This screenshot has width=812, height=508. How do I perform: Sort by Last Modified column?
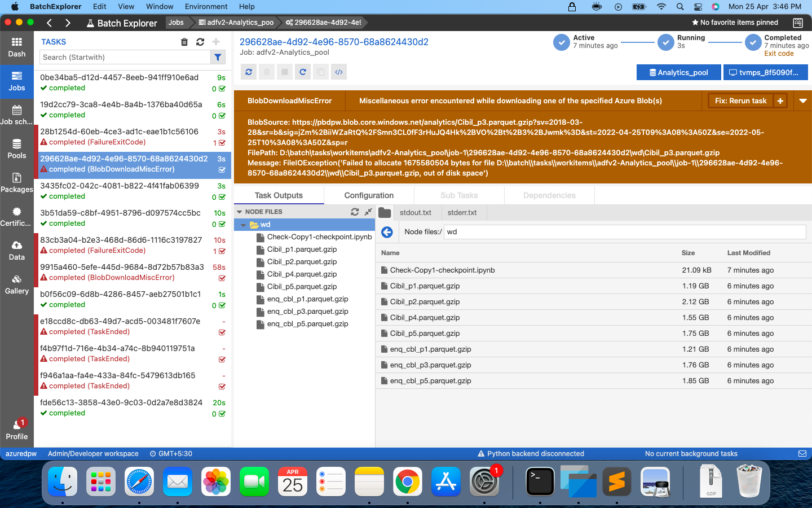[x=748, y=253]
